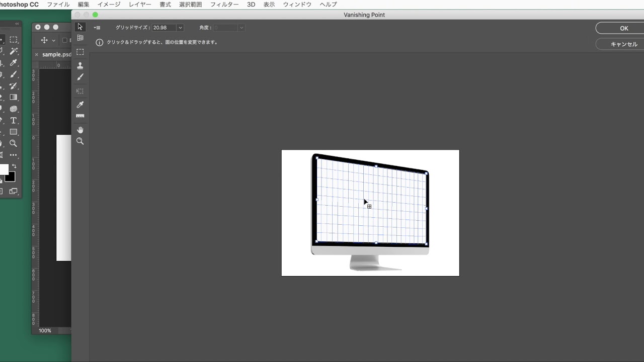This screenshot has width=644, height=362.
Task: Select the Marquee tool in Vanishing Point
Action: pyautogui.click(x=80, y=52)
